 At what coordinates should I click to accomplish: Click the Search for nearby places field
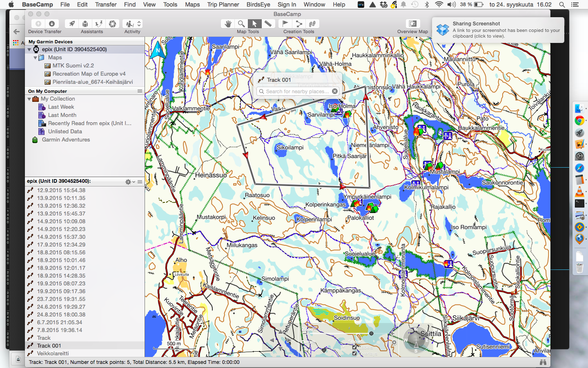point(297,91)
